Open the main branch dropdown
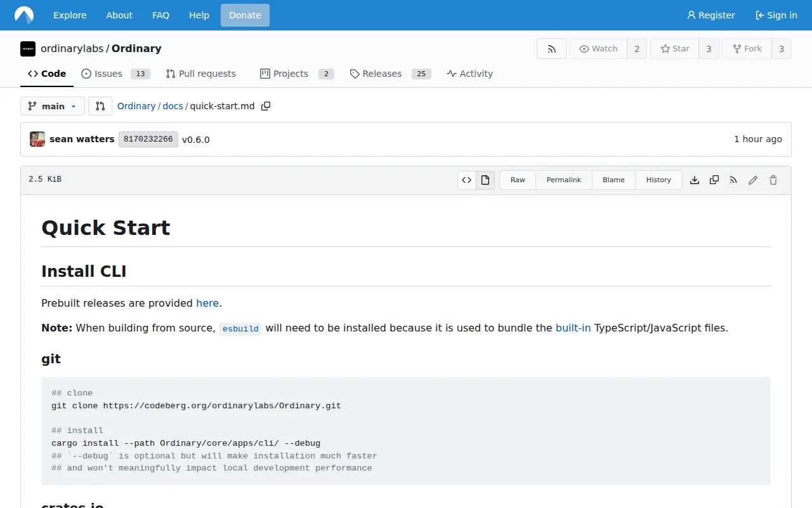This screenshot has height=508, width=812. coord(53,106)
